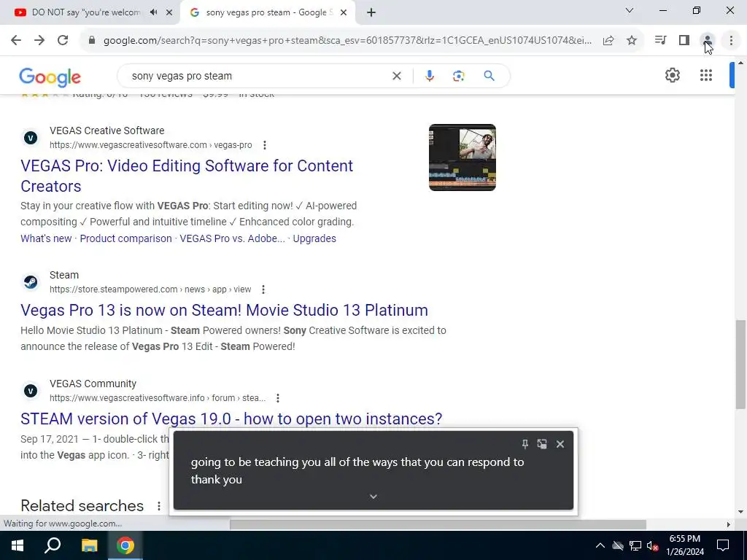This screenshot has width=747, height=560.
Task: Expand the live caption box chevron
Action: pyautogui.click(x=373, y=497)
